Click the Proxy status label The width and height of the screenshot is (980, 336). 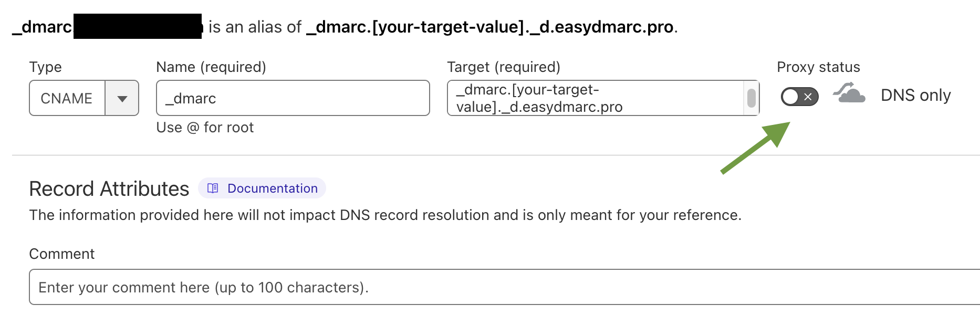click(x=818, y=67)
